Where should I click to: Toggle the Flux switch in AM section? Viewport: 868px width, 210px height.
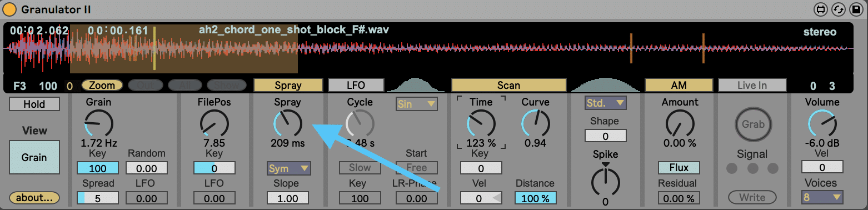pyautogui.click(x=679, y=168)
